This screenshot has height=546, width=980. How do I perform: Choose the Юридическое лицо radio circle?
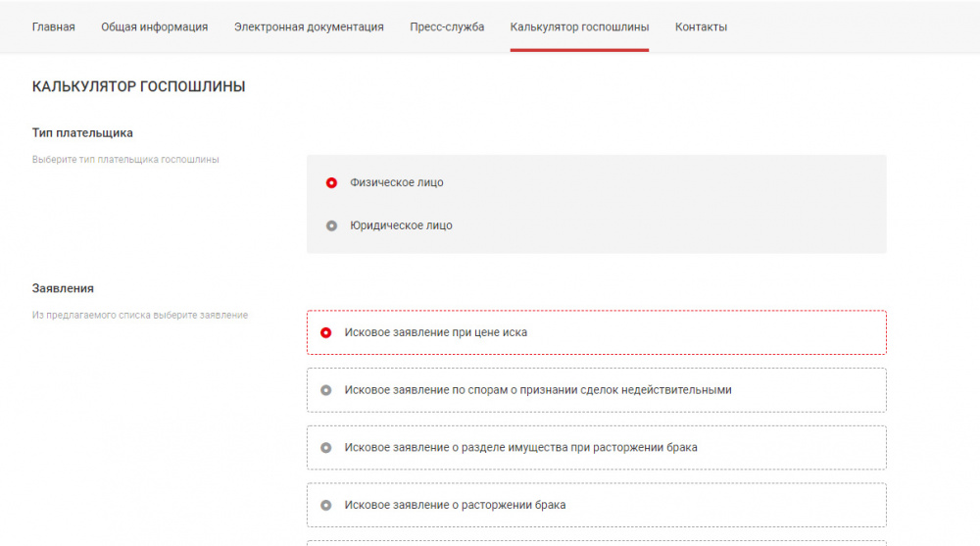pos(331,225)
